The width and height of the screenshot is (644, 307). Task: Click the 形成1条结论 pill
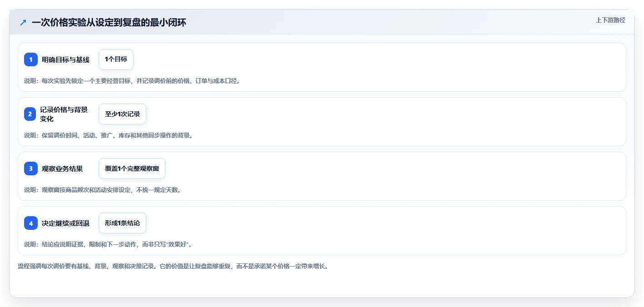122,223
